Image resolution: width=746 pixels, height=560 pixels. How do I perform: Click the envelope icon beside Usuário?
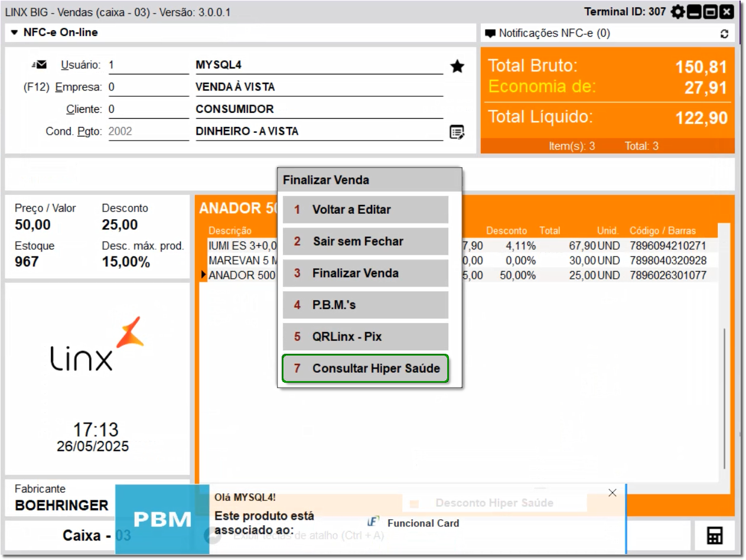pyautogui.click(x=41, y=64)
